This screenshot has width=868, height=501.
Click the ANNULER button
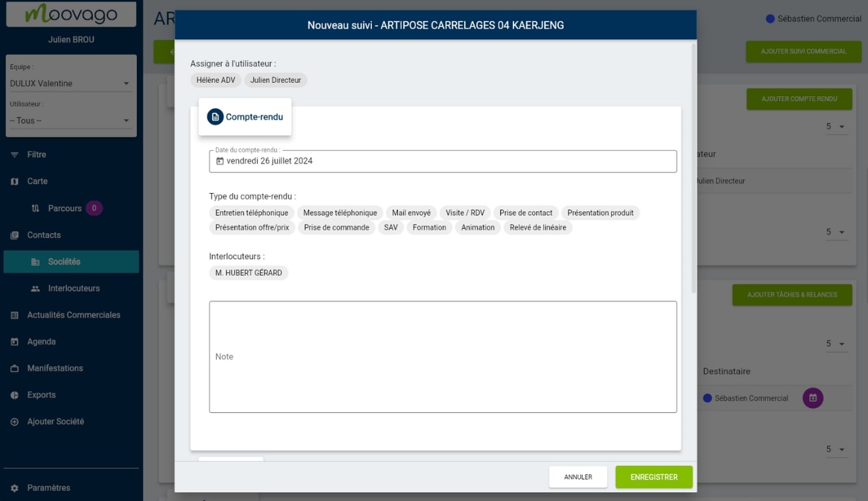[578, 477]
